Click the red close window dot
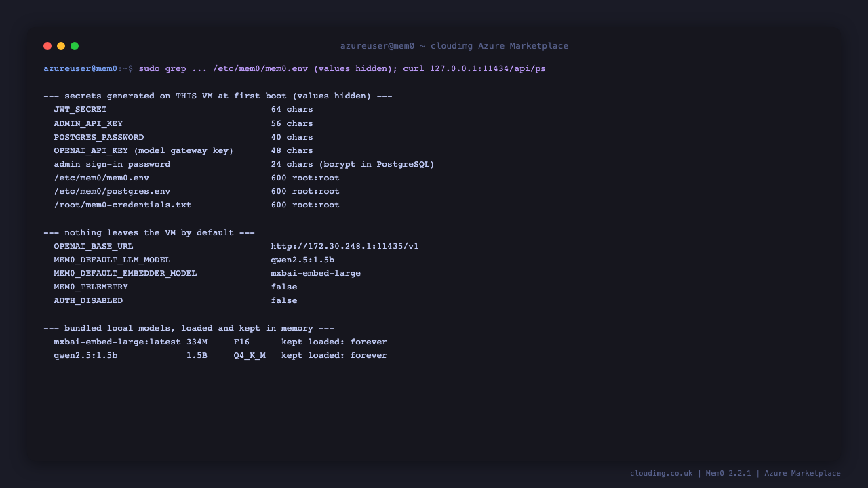 tap(47, 46)
